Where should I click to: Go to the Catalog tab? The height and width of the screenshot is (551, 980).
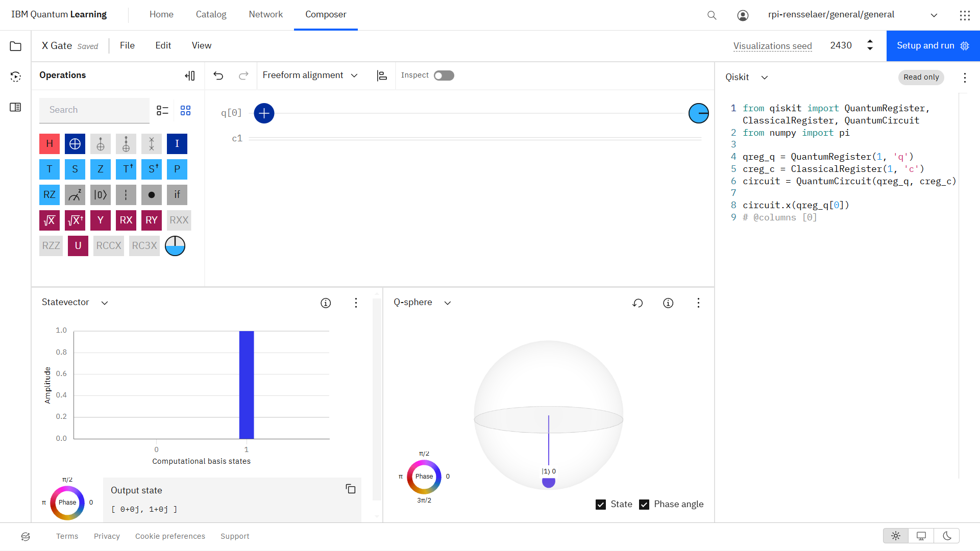pos(211,14)
